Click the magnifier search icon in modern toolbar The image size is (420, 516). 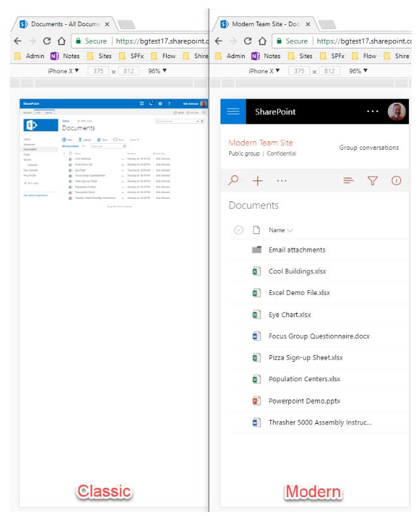[x=234, y=181]
